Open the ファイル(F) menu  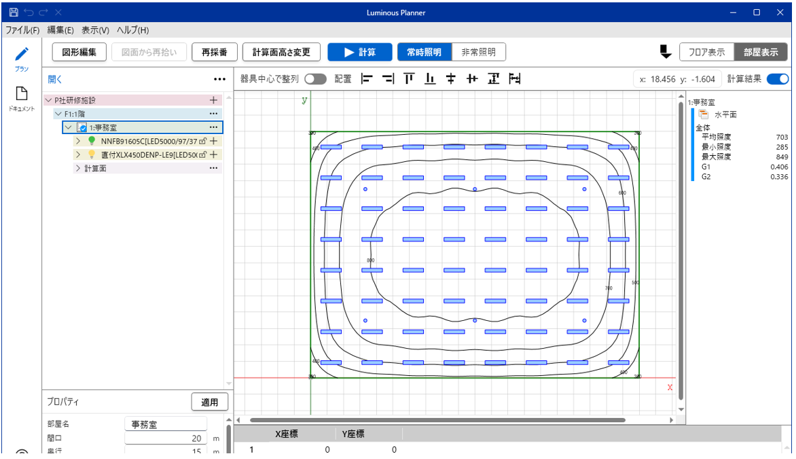click(x=22, y=31)
